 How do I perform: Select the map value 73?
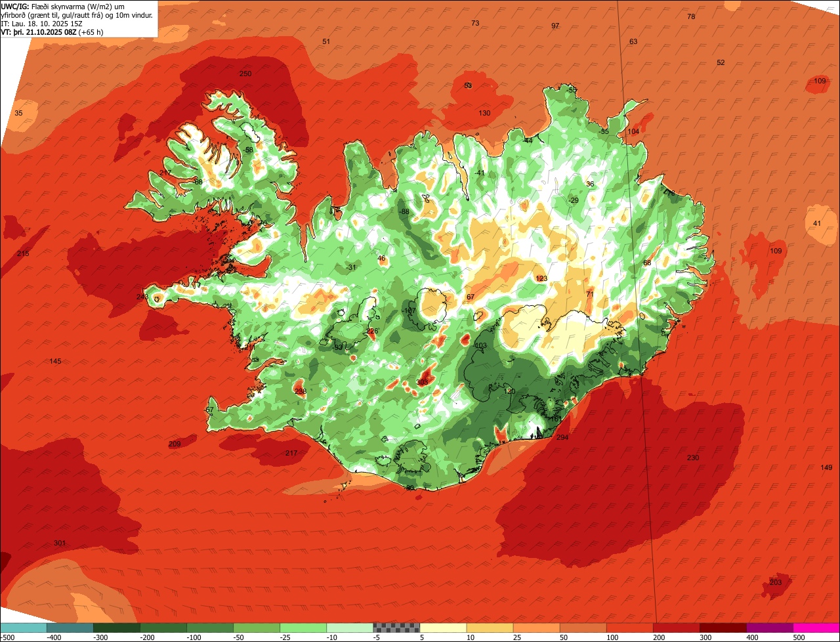tap(475, 23)
